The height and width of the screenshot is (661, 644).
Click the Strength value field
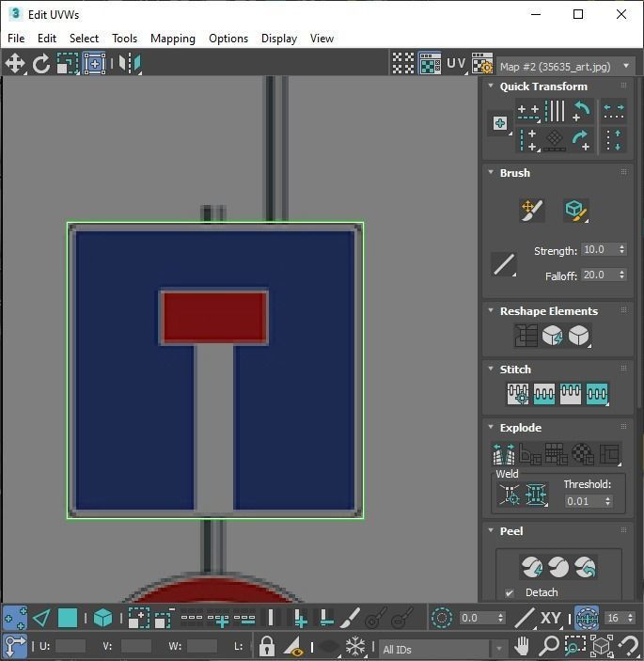(599, 249)
